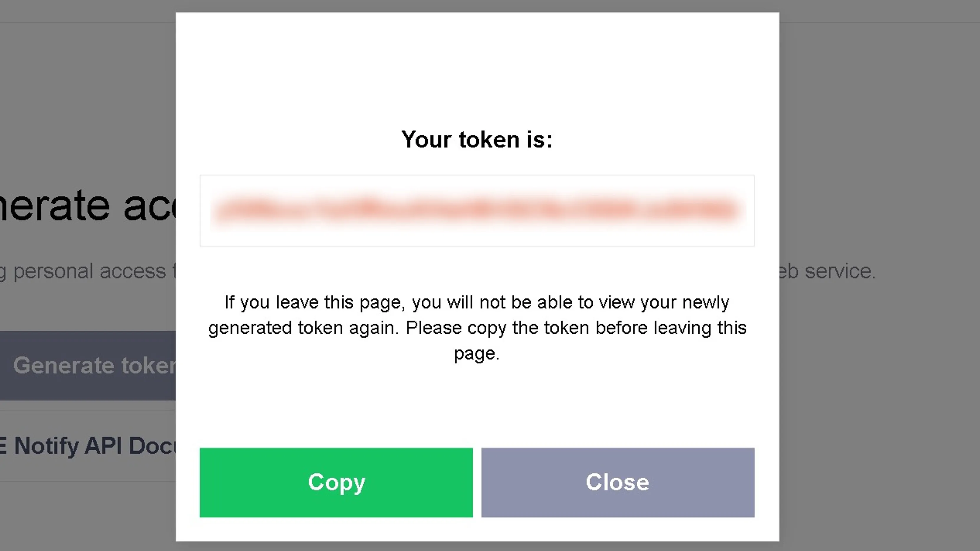
Task: Click 'generated token again' warning line
Action: (x=477, y=328)
